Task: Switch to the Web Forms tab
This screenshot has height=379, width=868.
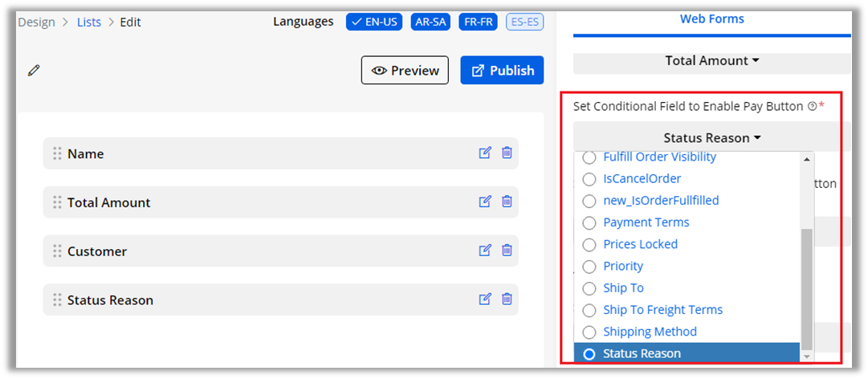Action: coord(711,18)
